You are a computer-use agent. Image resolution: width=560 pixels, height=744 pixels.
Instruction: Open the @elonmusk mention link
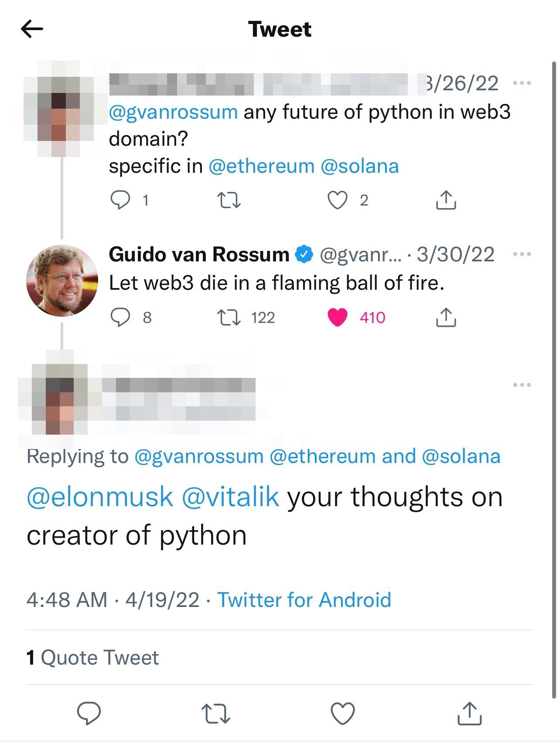(100, 497)
